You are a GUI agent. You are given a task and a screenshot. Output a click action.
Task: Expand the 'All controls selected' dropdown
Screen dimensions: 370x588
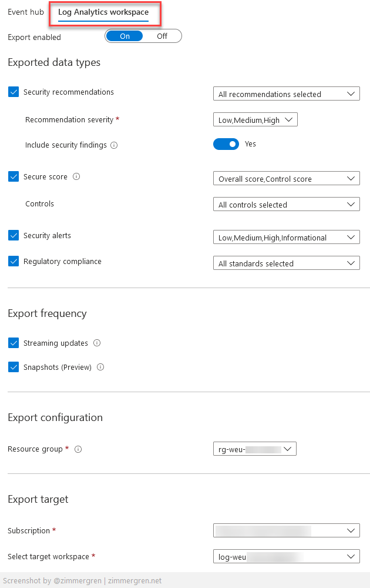286,204
